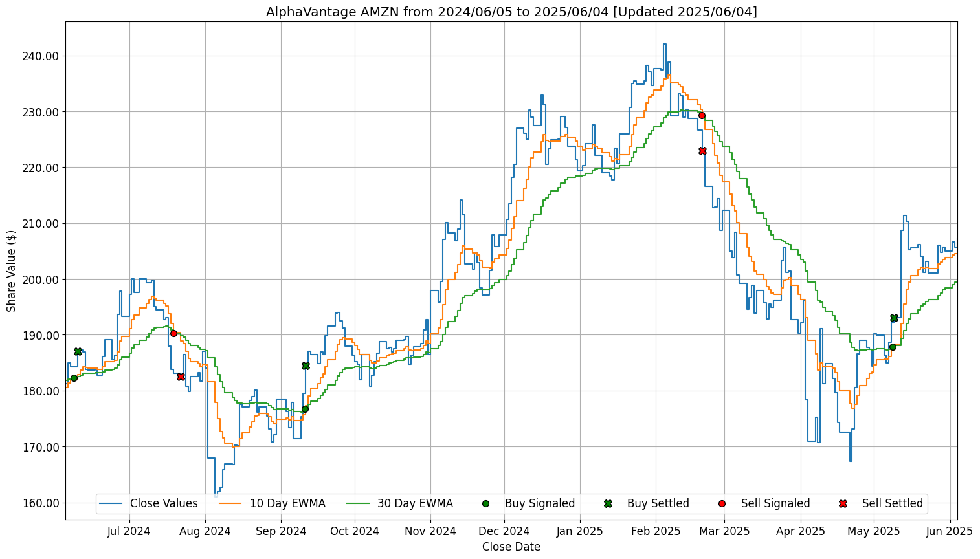This screenshot has width=980, height=559.
Task: Click the Buy Settled cross in September 2024
Action: [306, 366]
